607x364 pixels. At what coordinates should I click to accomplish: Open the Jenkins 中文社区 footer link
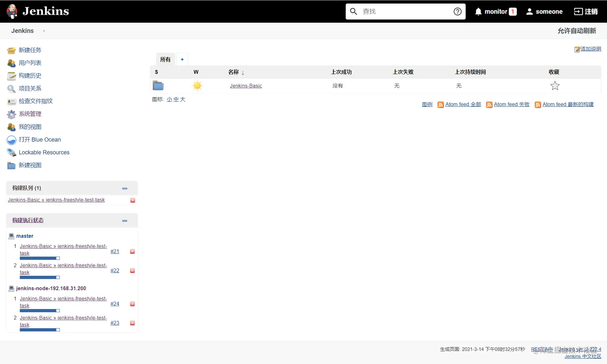(x=583, y=356)
